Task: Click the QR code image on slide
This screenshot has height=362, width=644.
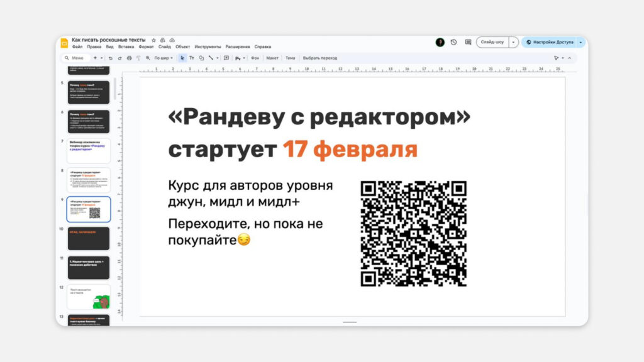Action: coord(414,234)
